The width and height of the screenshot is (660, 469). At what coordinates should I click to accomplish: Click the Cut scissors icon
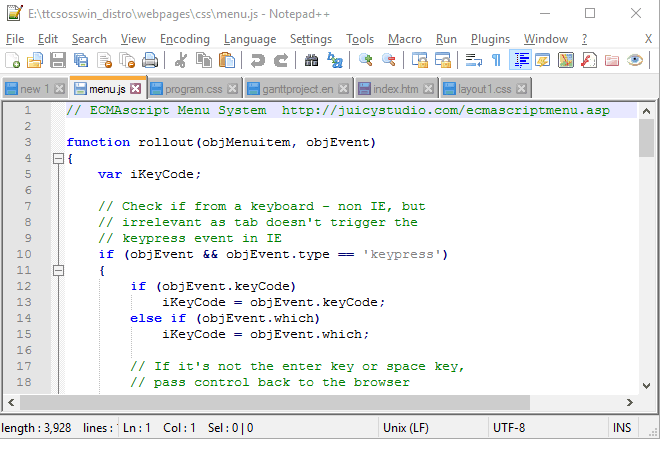tap(183, 61)
